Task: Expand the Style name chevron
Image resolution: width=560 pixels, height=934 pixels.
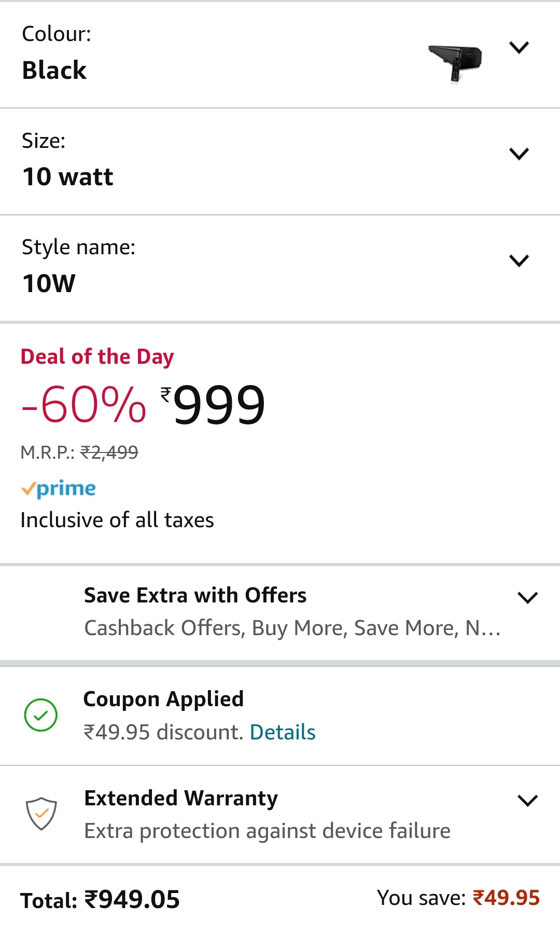Action: coord(519,260)
